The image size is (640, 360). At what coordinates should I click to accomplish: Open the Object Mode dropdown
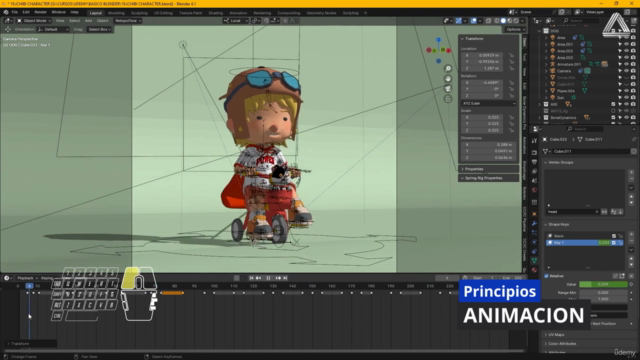34,20
